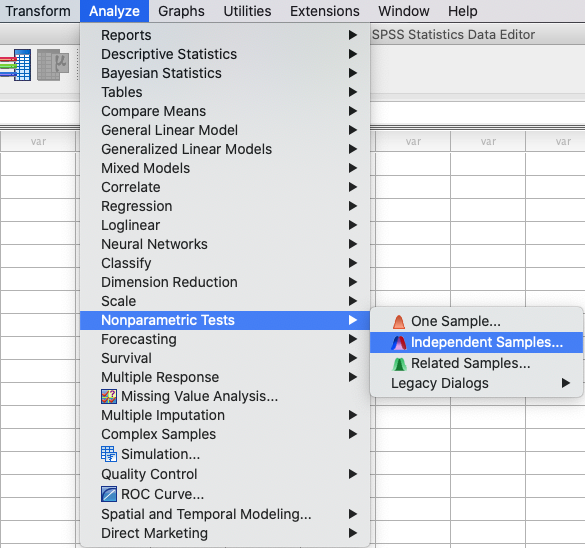Open the Correlate submenu

225,187
